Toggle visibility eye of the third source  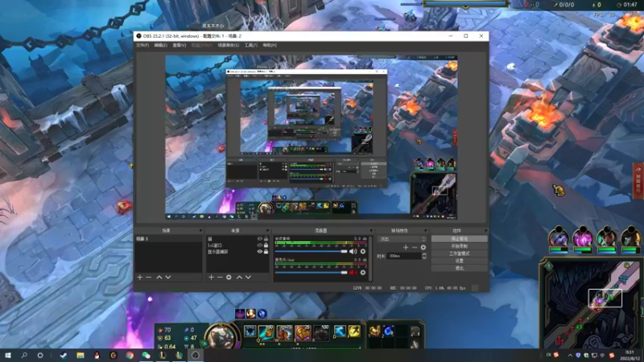click(259, 252)
